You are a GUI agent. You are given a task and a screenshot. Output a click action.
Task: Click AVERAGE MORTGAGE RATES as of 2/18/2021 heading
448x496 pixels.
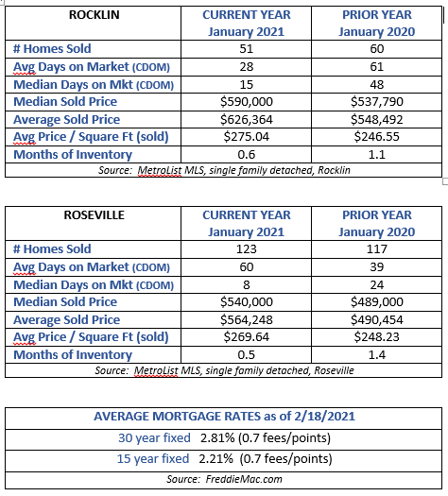click(x=224, y=417)
